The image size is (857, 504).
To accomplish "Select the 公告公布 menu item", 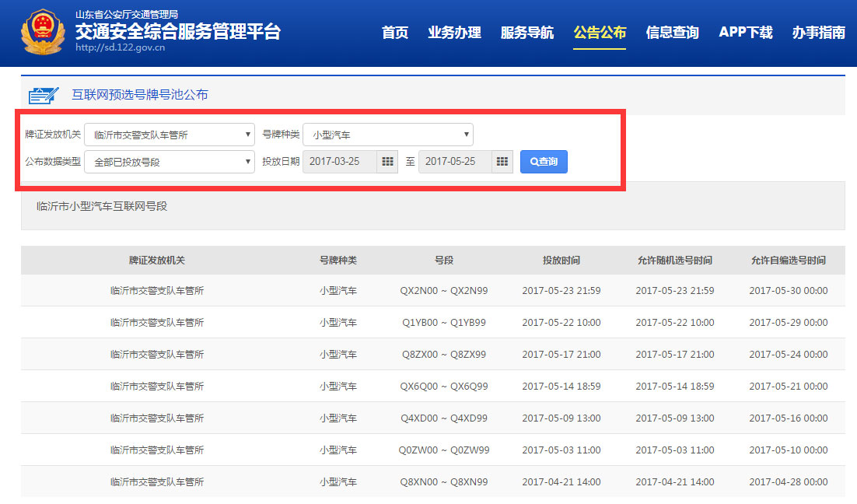I will (600, 33).
